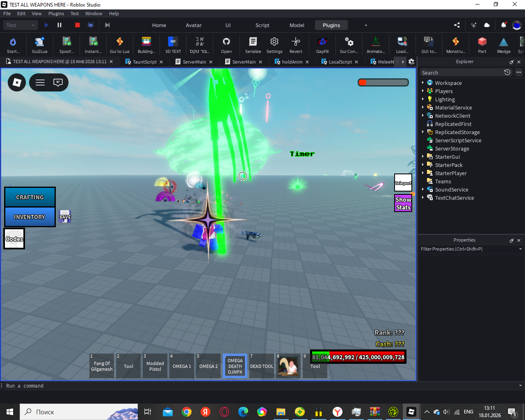The width and height of the screenshot is (525, 420).
Task: Open the Filter Properties dropdown arrow
Action: [520, 249]
